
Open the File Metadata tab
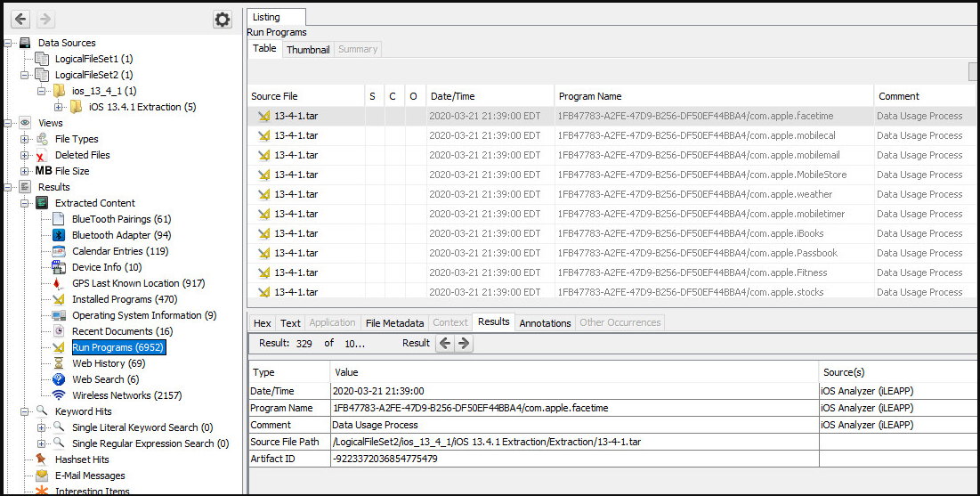point(394,323)
